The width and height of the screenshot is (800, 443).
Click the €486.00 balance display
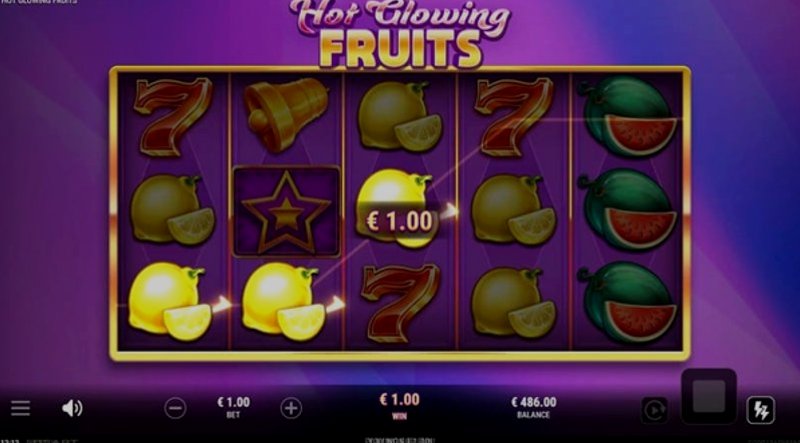[x=534, y=402]
